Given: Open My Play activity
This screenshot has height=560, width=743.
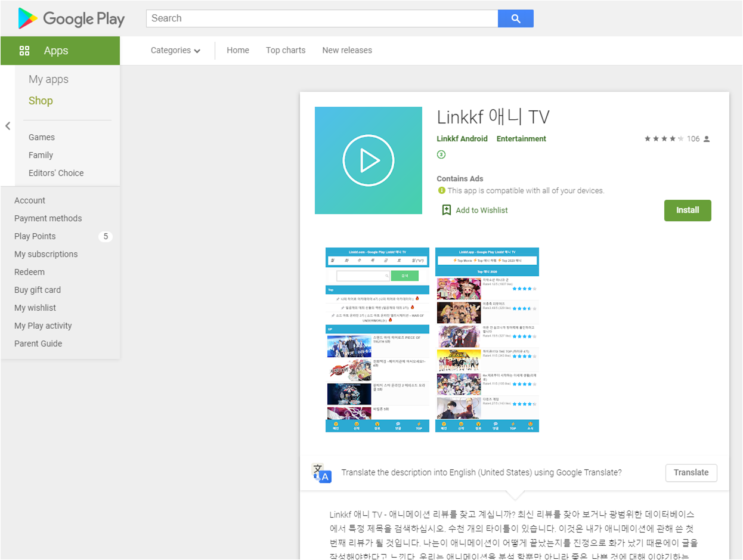Looking at the screenshot, I should pos(43,326).
